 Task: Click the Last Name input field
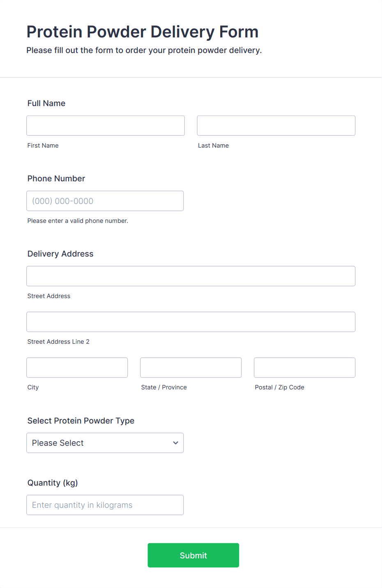(x=276, y=125)
